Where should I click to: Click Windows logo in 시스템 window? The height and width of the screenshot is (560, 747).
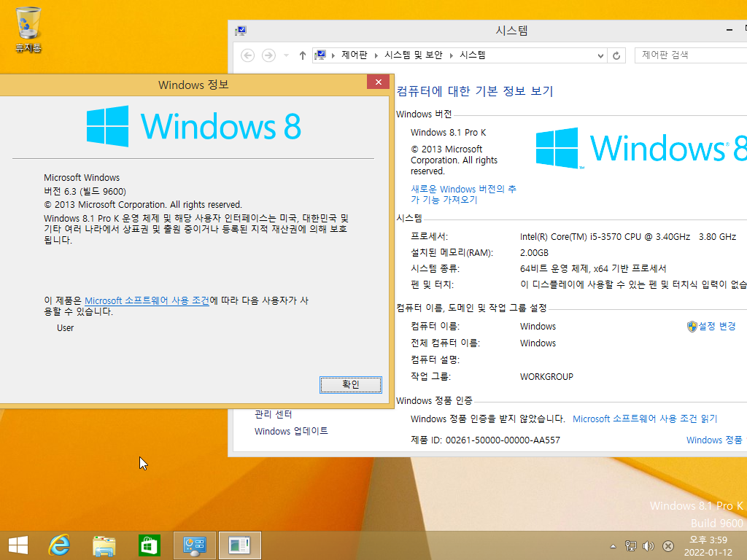point(641,149)
